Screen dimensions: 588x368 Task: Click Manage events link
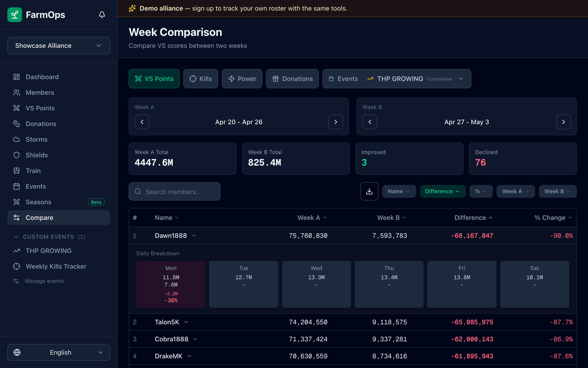click(x=44, y=281)
